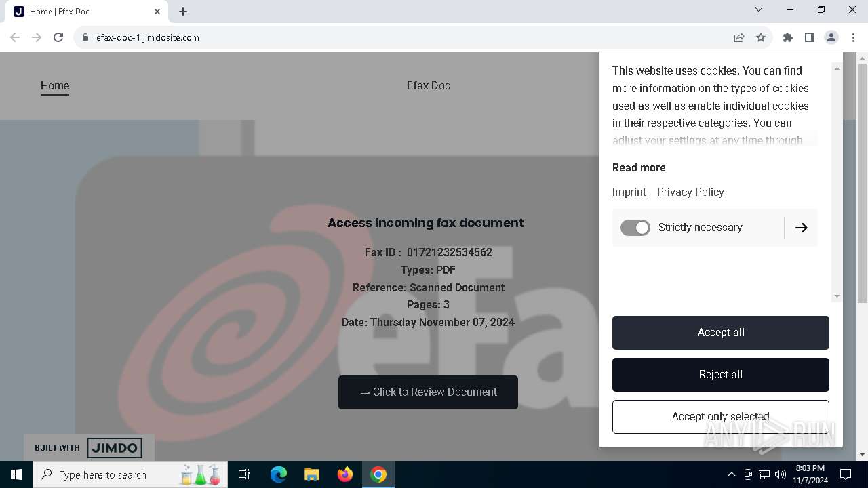The image size is (868, 488).
Task: Close the Efax Doc tab
Action: click(157, 12)
